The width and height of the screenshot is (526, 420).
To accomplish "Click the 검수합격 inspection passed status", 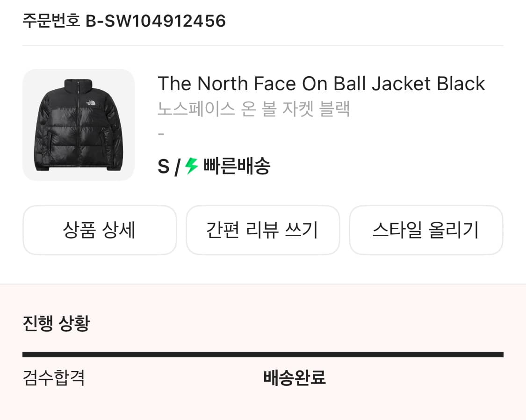I will (53, 379).
